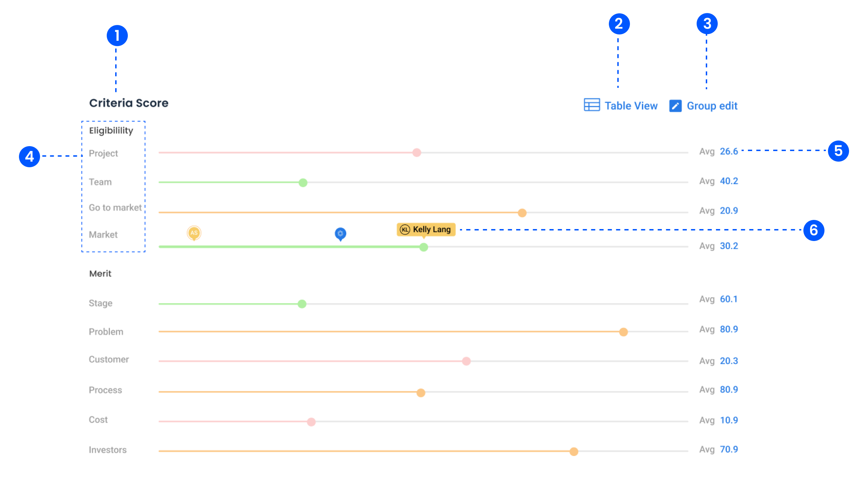Select the Project criterion label
868x482 pixels.
(x=103, y=153)
